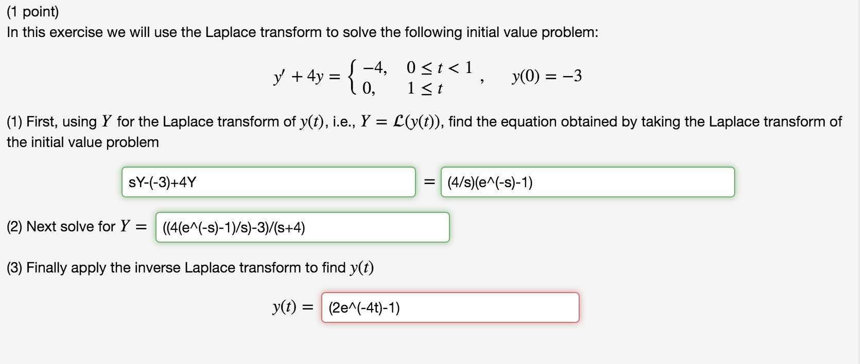Select the -4 value in the piecewise function

tap(373, 68)
